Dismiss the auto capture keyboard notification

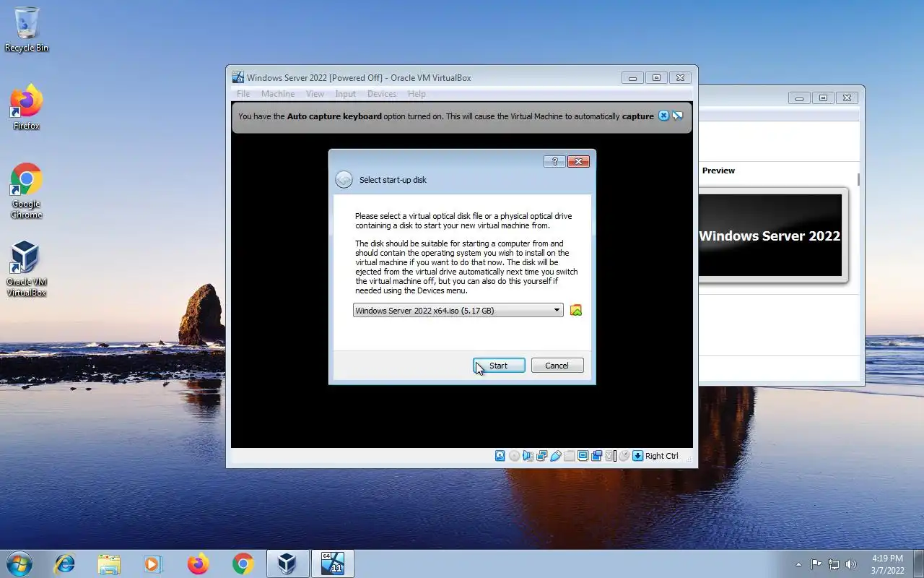point(663,116)
